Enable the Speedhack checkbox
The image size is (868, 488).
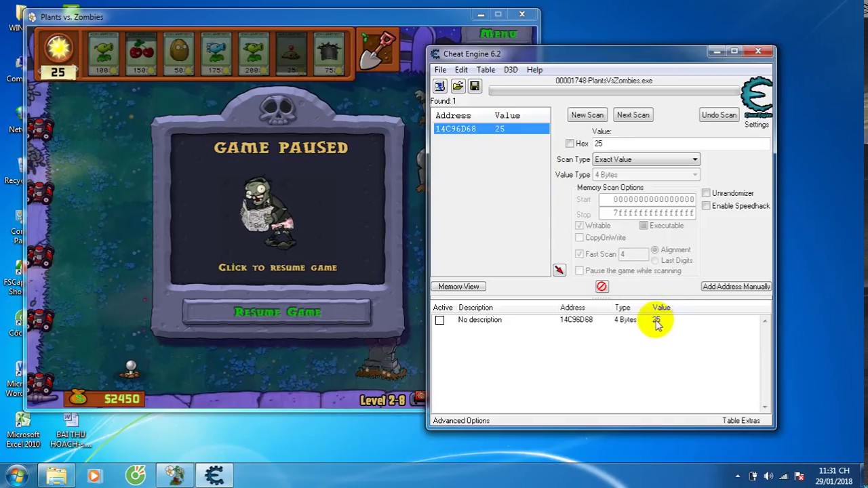(x=706, y=206)
